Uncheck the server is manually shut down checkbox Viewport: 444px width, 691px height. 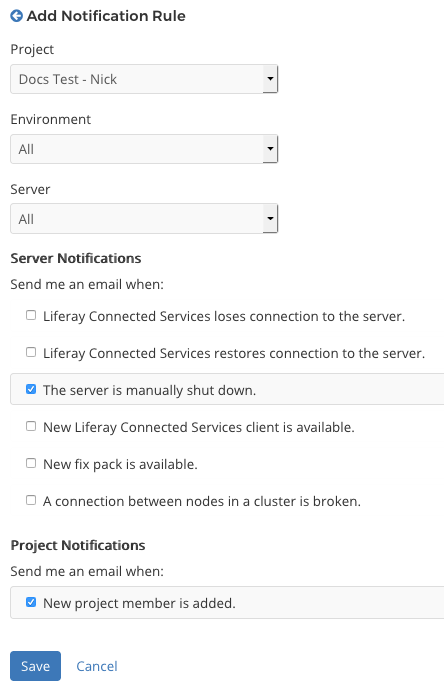31,389
